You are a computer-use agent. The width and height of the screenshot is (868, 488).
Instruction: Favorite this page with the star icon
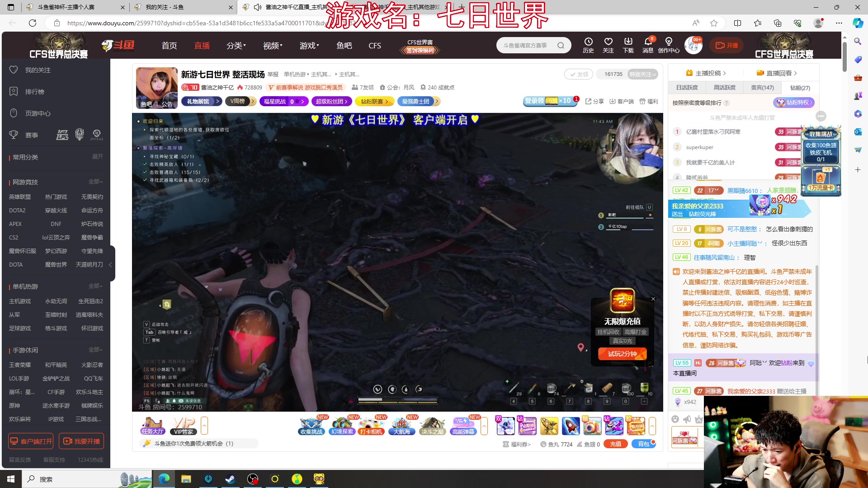(x=714, y=23)
